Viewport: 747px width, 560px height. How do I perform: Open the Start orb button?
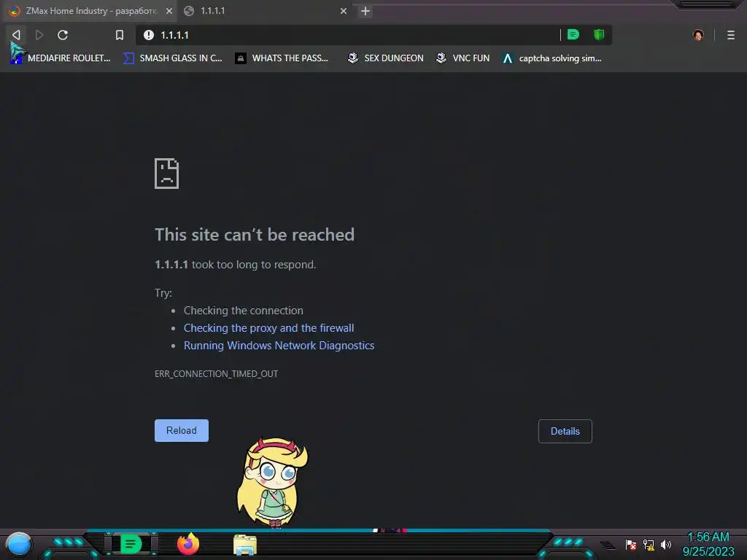point(19,544)
